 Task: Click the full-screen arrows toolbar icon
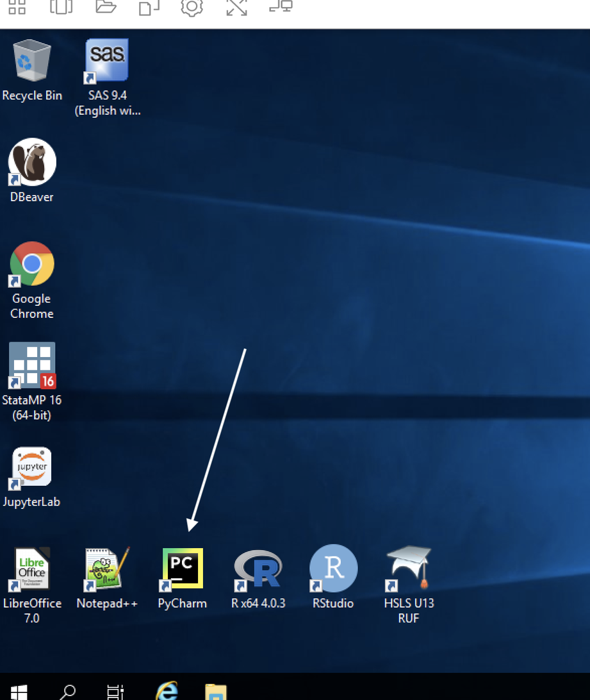(x=236, y=8)
